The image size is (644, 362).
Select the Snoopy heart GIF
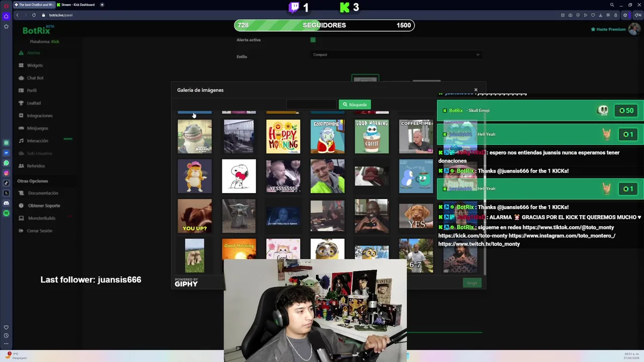(239, 176)
